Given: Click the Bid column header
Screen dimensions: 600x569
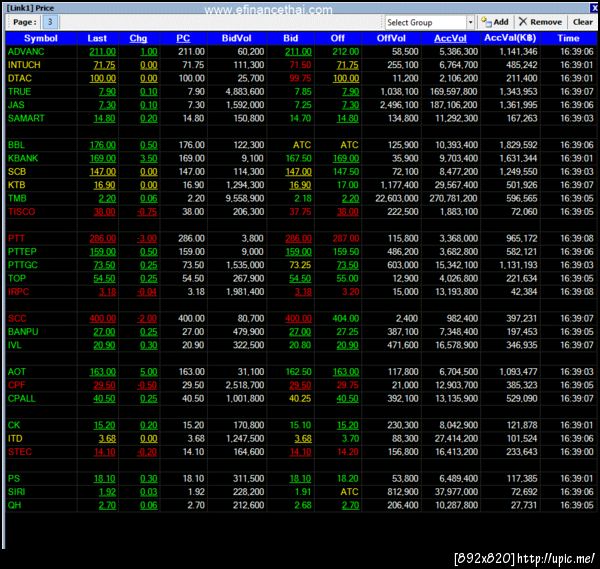Looking at the screenshot, I should 290,38.
